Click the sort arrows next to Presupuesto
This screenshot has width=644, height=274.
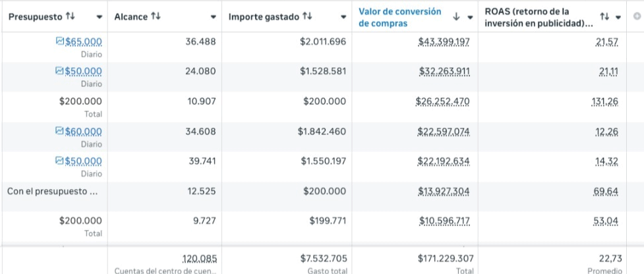coord(71,16)
